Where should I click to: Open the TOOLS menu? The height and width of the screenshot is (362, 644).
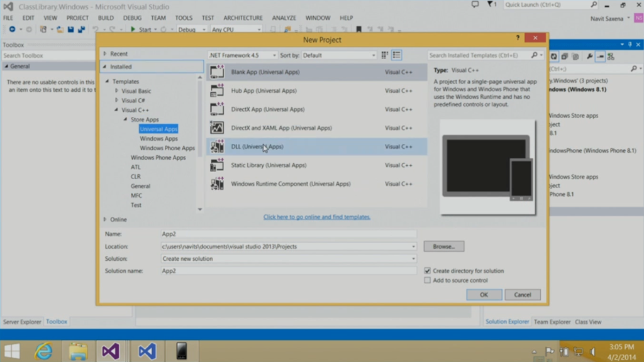click(184, 18)
